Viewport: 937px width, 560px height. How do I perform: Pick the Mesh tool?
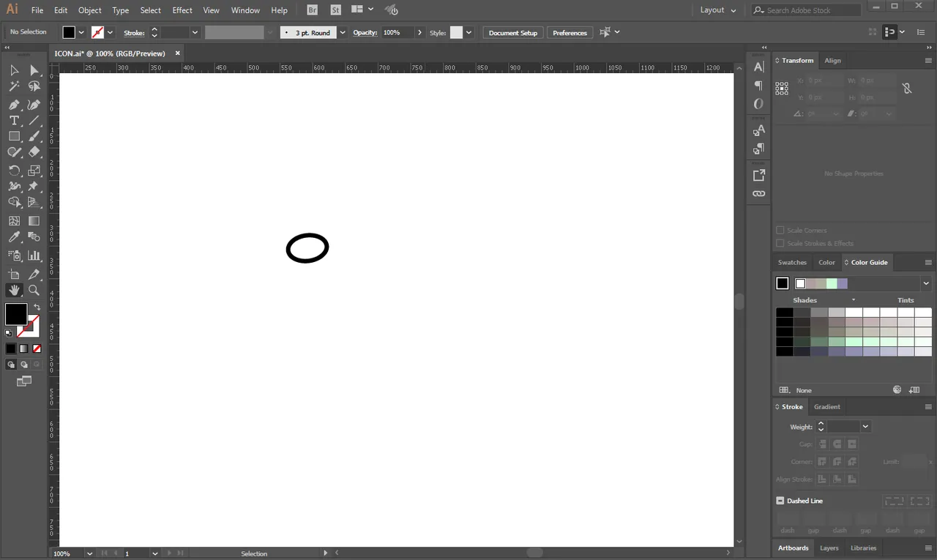tap(14, 220)
